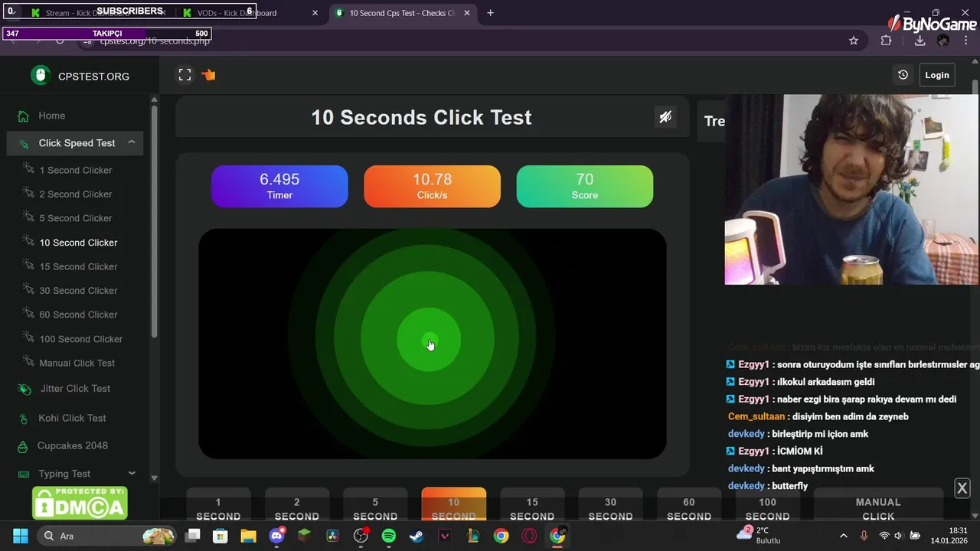Viewport: 980px width, 551px height.
Task: Click the 70 Score card
Action: (585, 186)
